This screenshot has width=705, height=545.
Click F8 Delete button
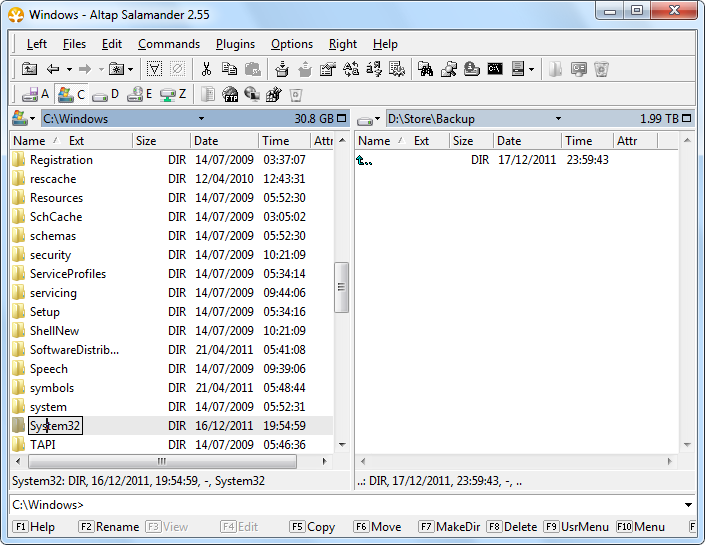click(x=512, y=527)
